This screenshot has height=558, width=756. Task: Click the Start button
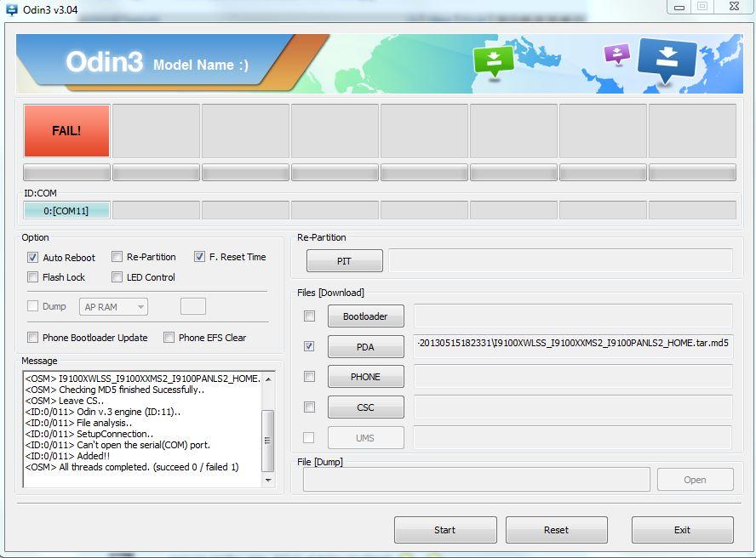pos(445,530)
